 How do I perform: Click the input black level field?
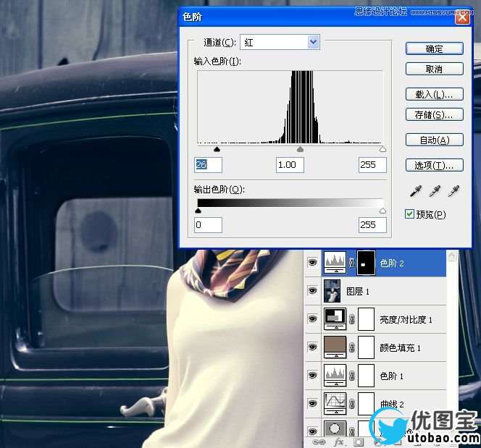pyautogui.click(x=208, y=165)
